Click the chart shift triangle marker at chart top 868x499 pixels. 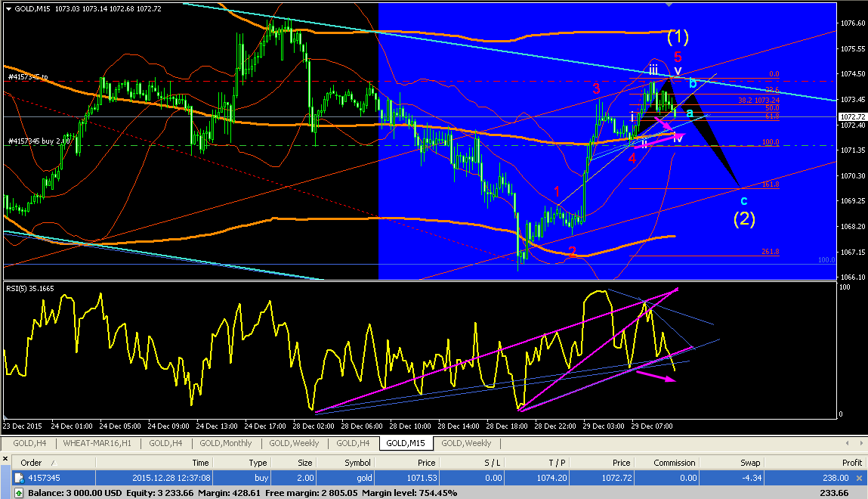(x=669, y=5)
